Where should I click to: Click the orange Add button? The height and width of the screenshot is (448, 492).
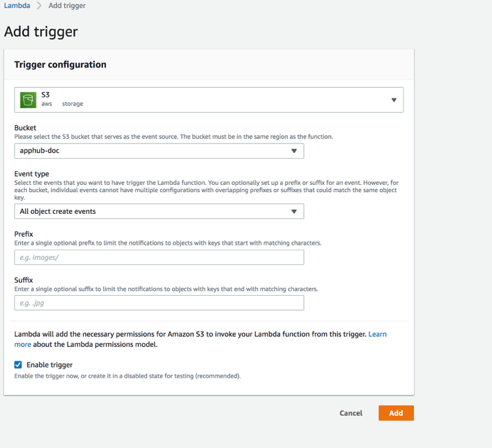396,413
